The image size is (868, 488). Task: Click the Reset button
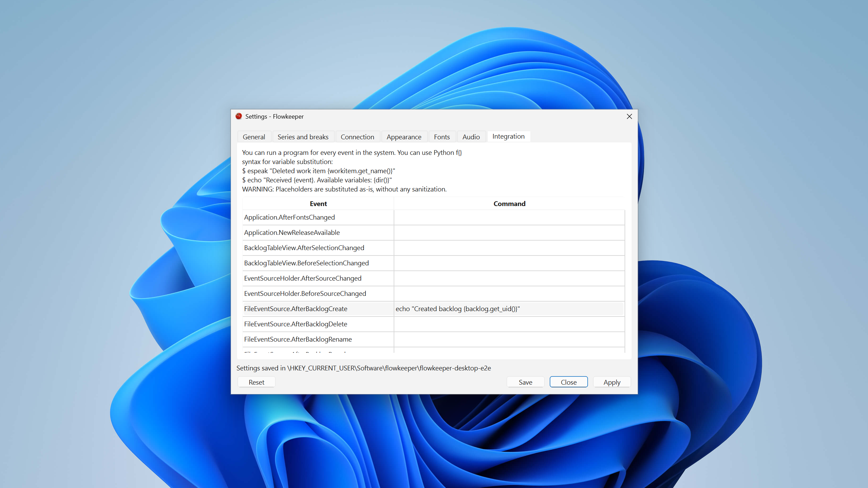(256, 382)
